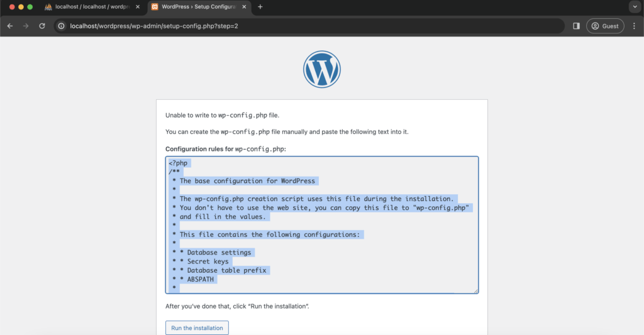
Task: Close the localhost phpMyAdmin tab
Action: (x=138, y=6)
